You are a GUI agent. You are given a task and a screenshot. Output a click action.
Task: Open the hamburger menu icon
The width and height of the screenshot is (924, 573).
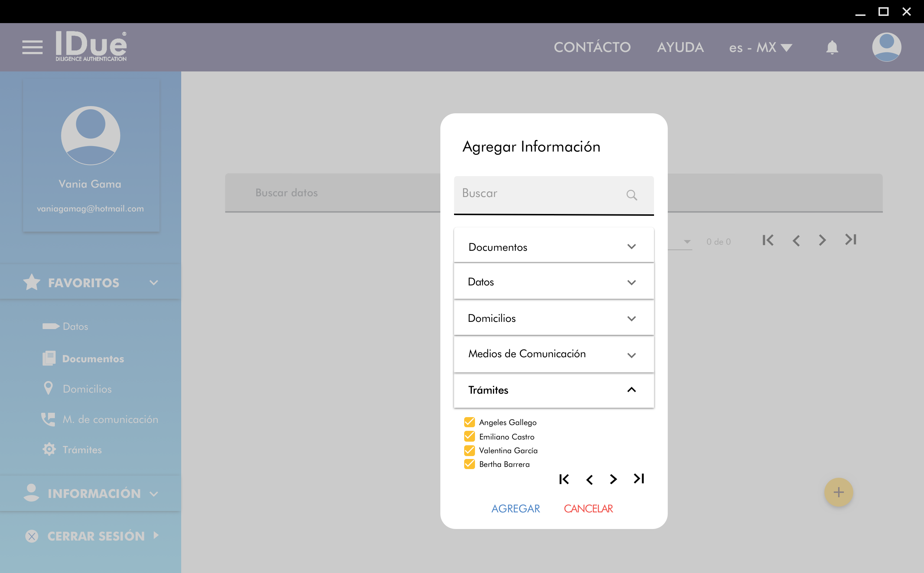[x=32, y=47]
